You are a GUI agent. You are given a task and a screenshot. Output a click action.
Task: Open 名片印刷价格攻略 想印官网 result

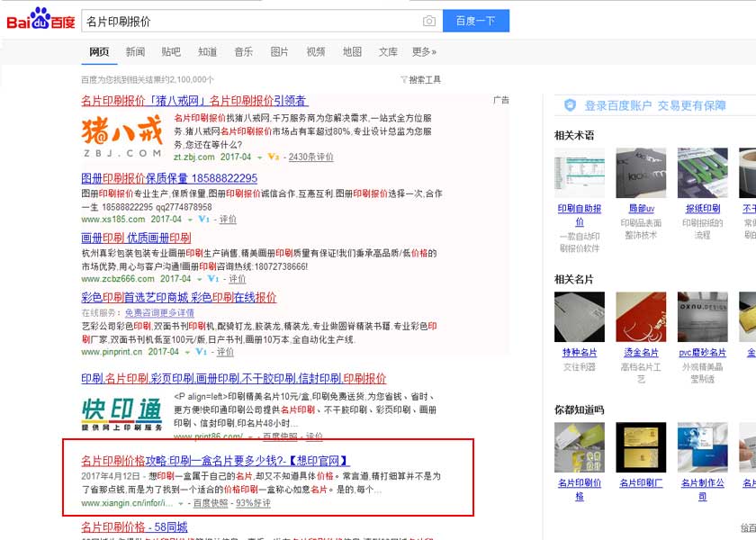click(215, 461)
